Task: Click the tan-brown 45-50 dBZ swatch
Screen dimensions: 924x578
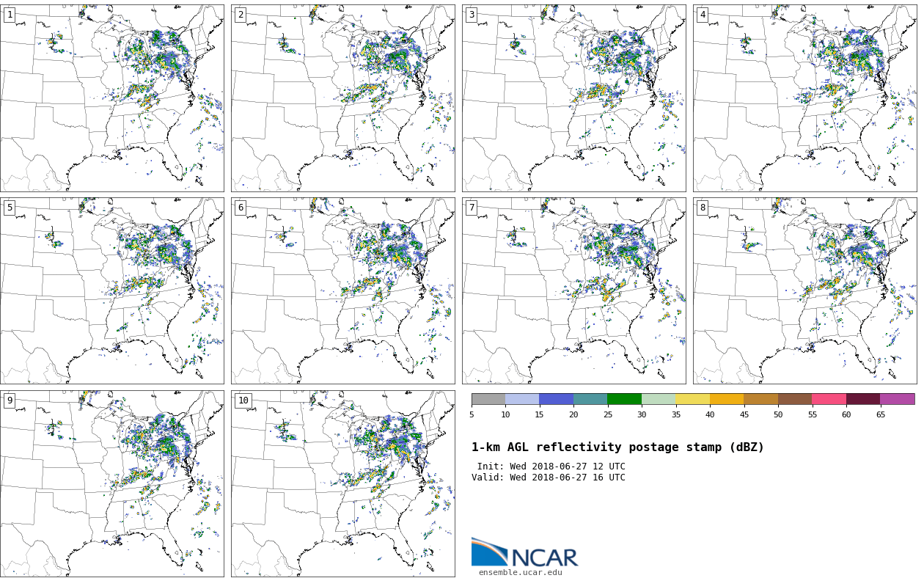Action: click(761, 399)
